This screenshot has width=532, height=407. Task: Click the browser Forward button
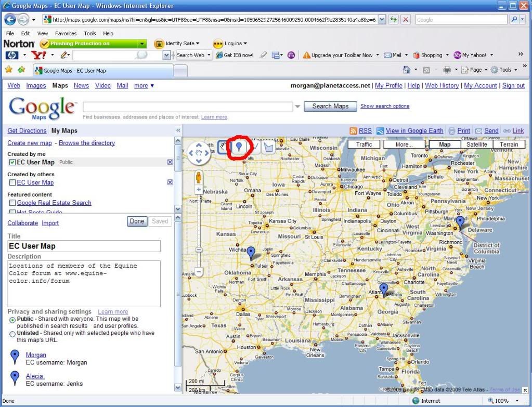click(x=23, y=20)
